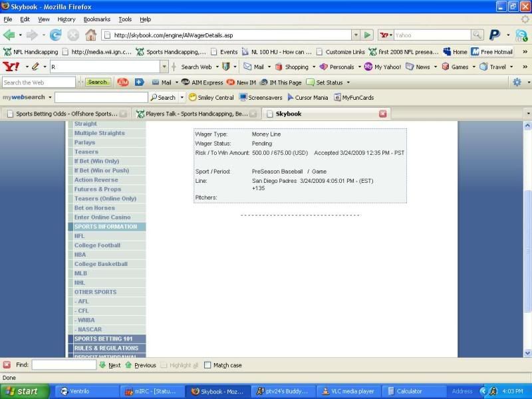Show more bookmarks with the chevron

[x=525, y=52]
